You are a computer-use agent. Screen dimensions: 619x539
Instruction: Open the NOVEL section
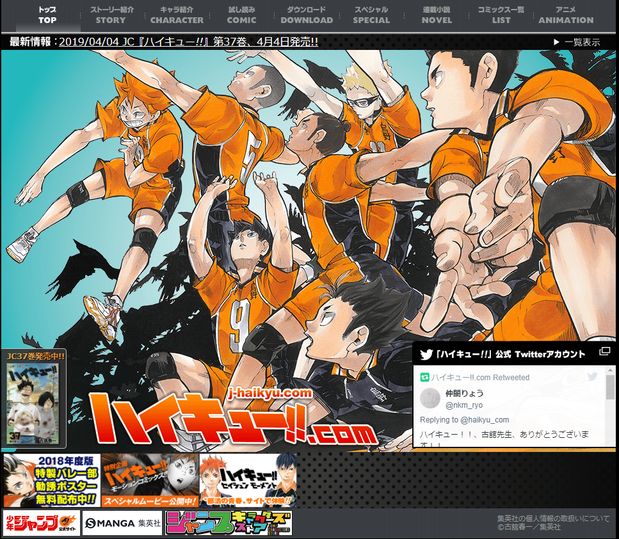coord(436,16)
